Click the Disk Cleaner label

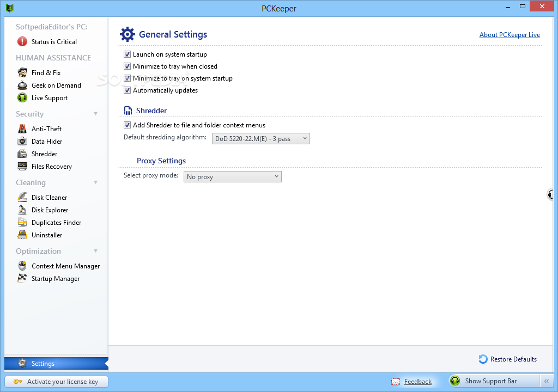tap(49, 198)
